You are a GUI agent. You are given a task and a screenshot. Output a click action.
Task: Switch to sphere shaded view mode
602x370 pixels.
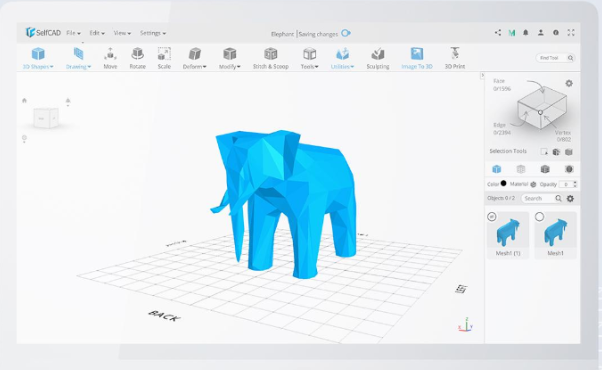point(569,169)
